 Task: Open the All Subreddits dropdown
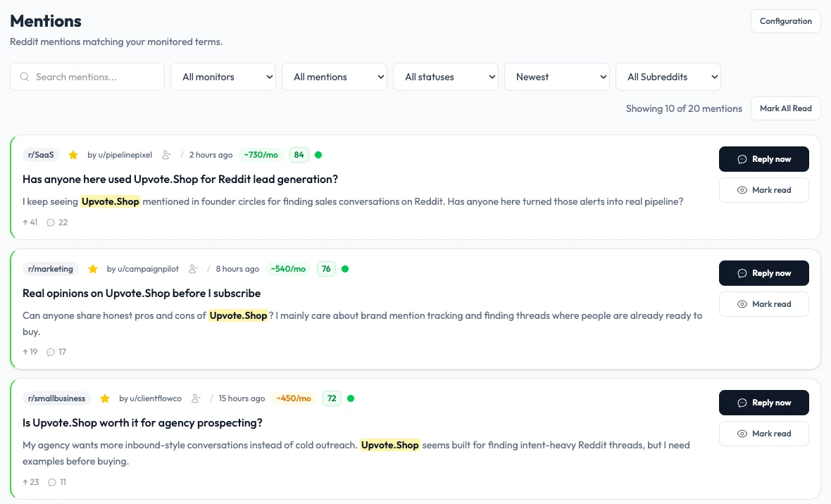[x=668, y=77]
